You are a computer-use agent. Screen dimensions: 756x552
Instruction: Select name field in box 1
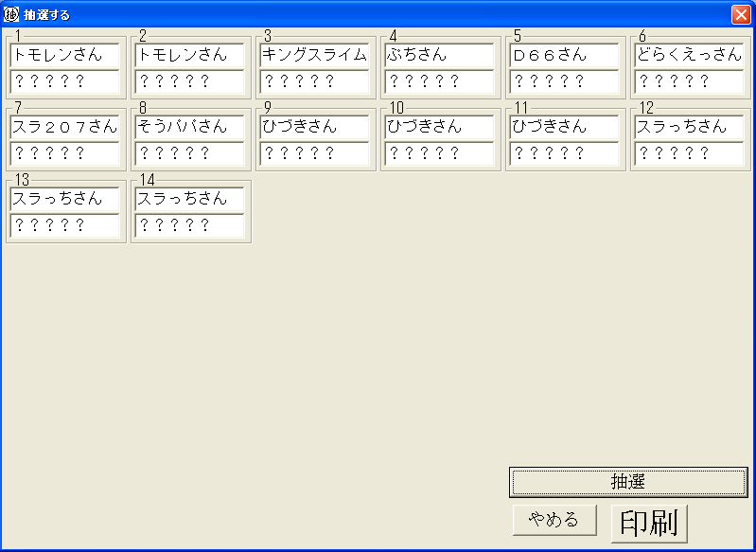coord(64,55)
